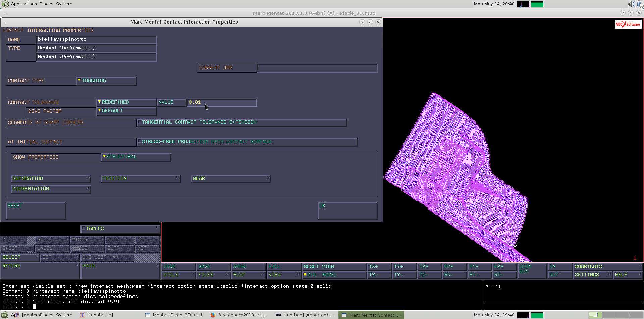Open the Contact Type TOUCHING dropdown

[x=106, y=81]
